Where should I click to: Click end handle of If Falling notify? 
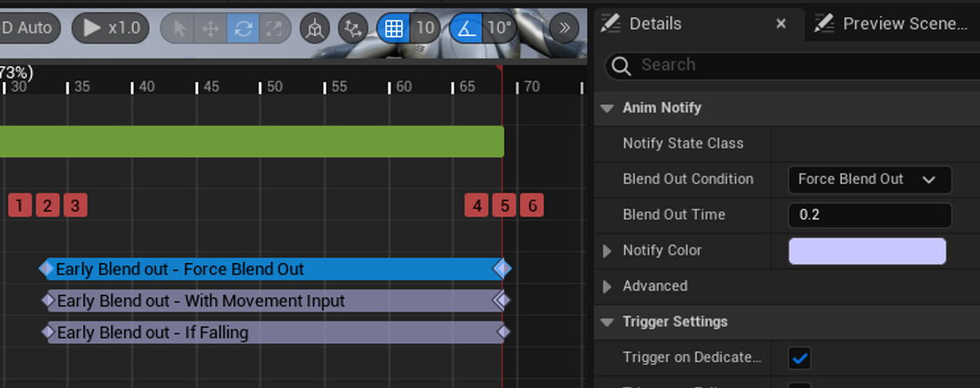tap(502, 332)
